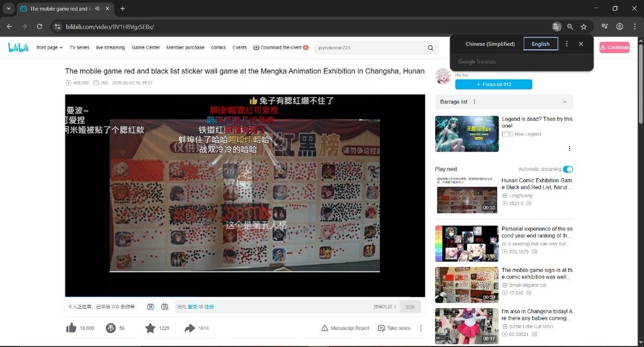644x347 pixels.
Task: Like the video with thumbs-up icon
Action: [71, 328]
